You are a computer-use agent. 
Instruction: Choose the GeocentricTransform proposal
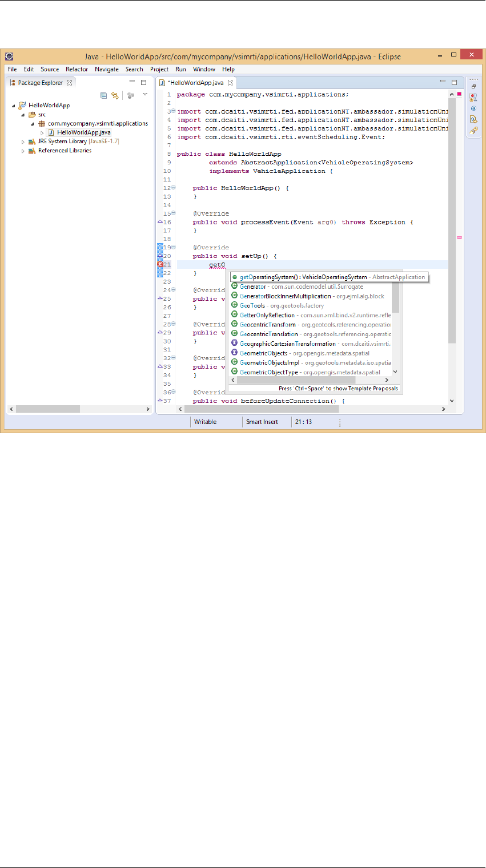point(311,325)
